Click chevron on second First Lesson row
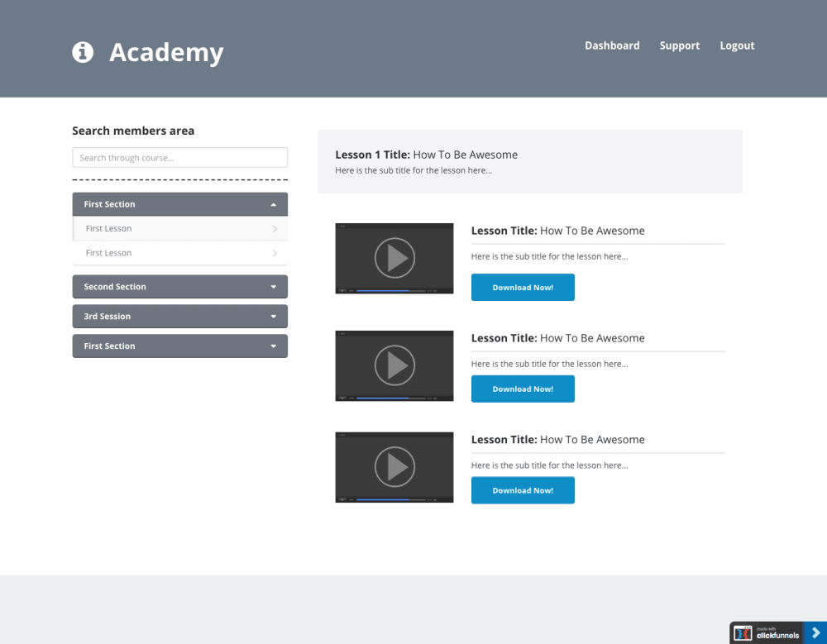827x644 pixels. [x=275, y=253]
